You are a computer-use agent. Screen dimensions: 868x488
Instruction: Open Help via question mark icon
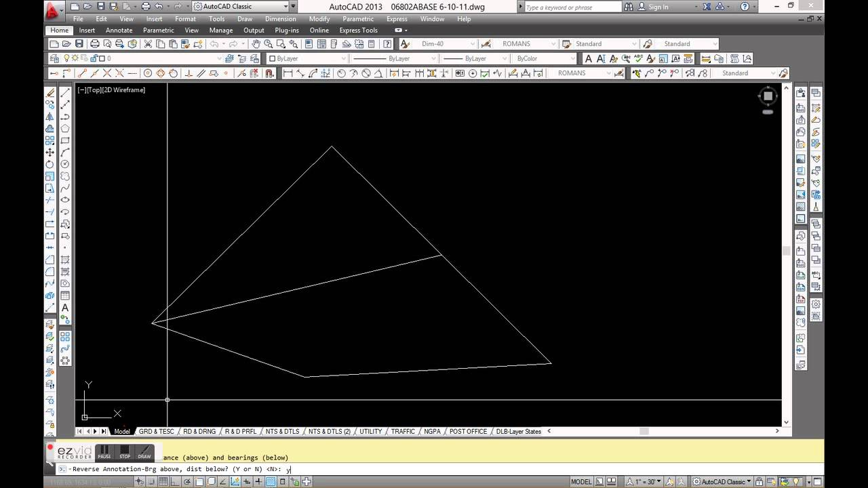[x=387, y=44]
